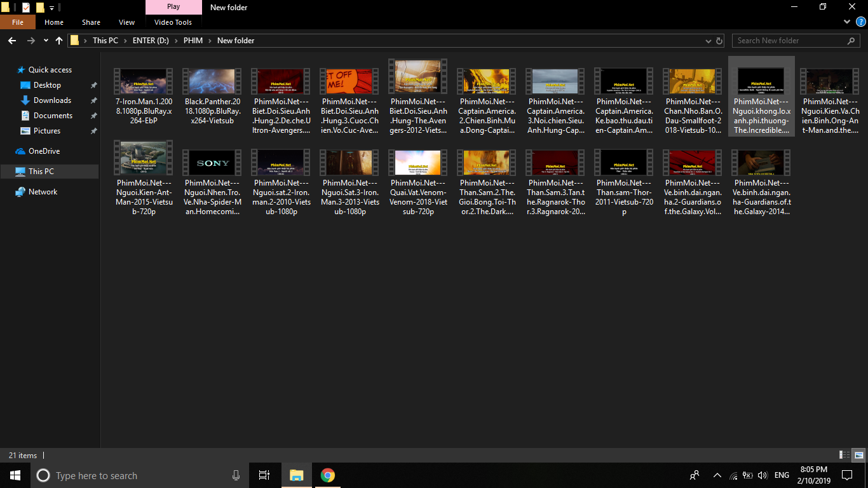Select Guardians.of.the.Galaxy.Vol 2 video icon

pyautogui.click(x=693, y=163)
